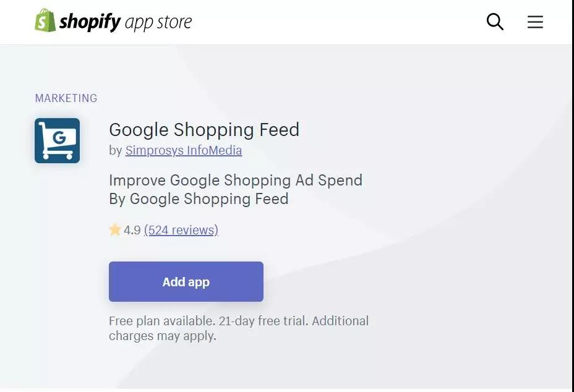This screenshot has width=574, height=392.
Task: Open the search magnifier icon
Action: [x=495, y=22]
